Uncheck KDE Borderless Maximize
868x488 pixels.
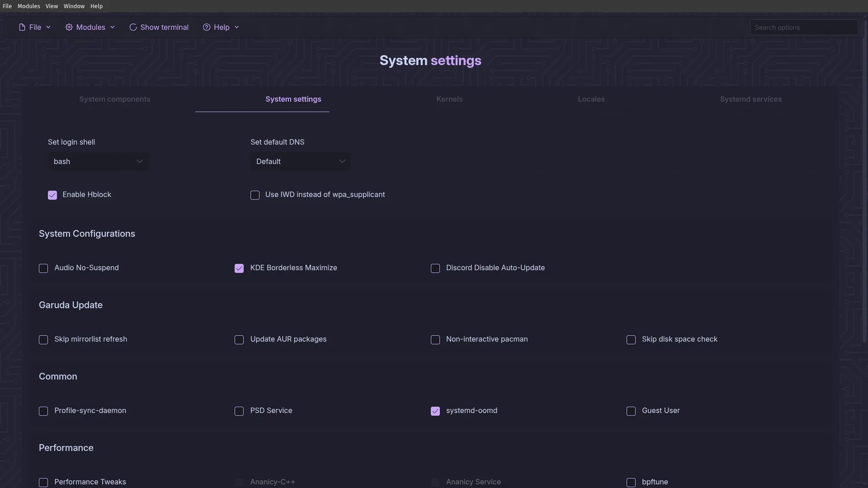pos(239,268)
